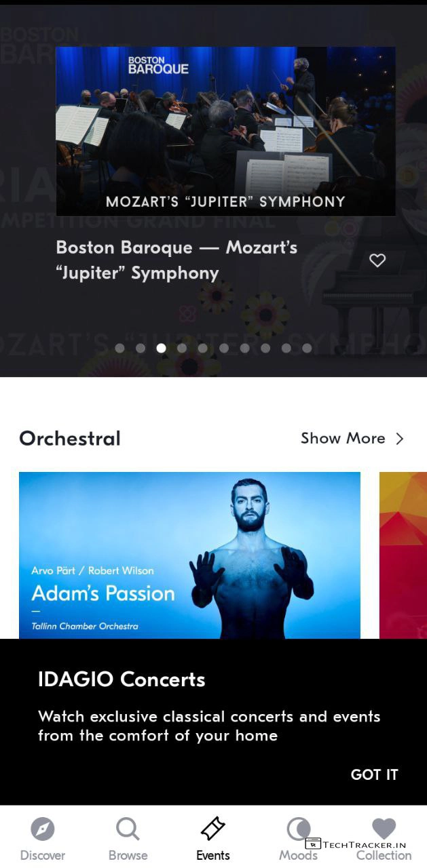Screen dimensions: 427x868
Task: Open the partially visible red concert card
Action: (x=403, y=555)
